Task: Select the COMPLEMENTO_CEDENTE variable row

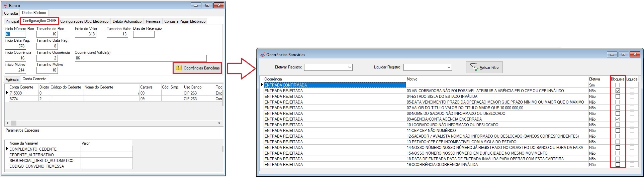Action: tap(33, 149)
